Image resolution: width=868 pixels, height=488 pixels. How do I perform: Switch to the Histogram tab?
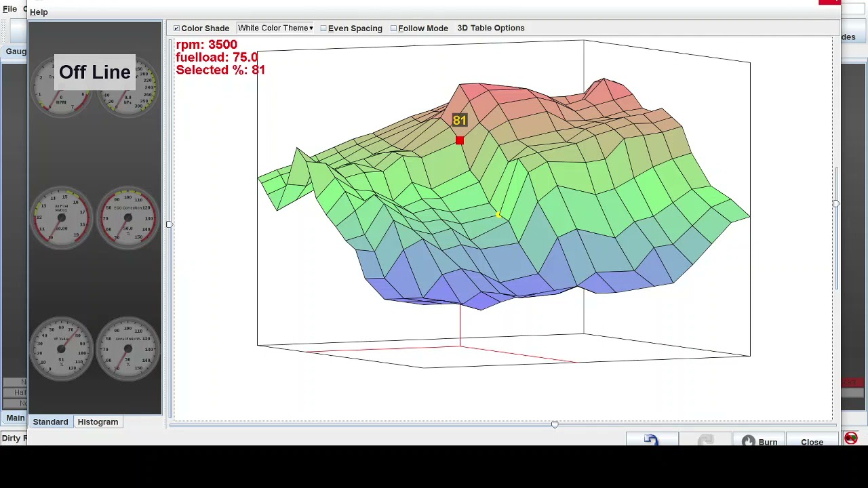pos(98,422)
